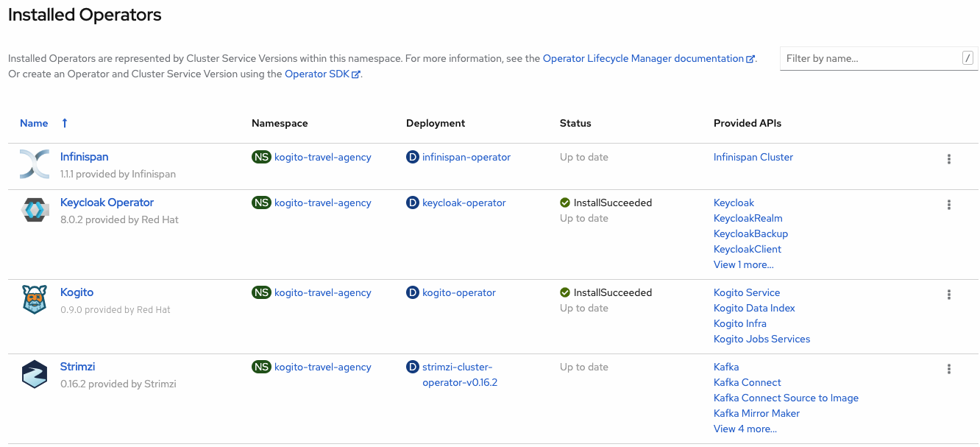
Task: Open the Keycloak provided API
Action: [x=734, y=203]
